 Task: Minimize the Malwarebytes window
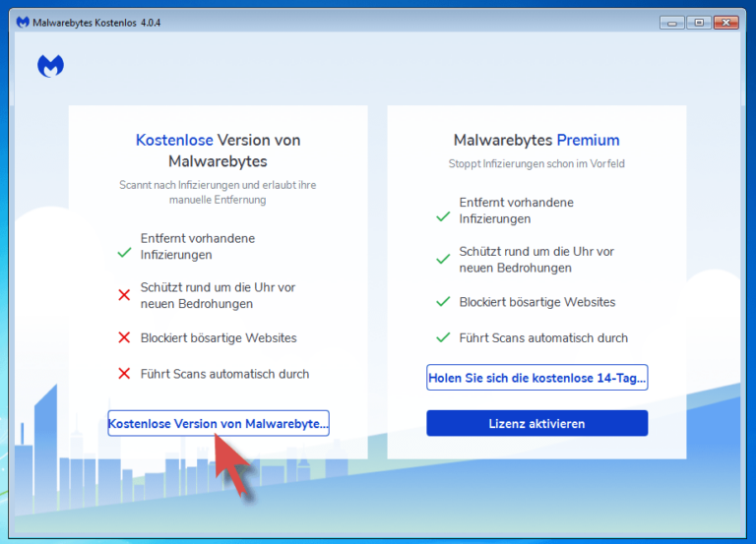pyautogui.click(x=672, y=23)
